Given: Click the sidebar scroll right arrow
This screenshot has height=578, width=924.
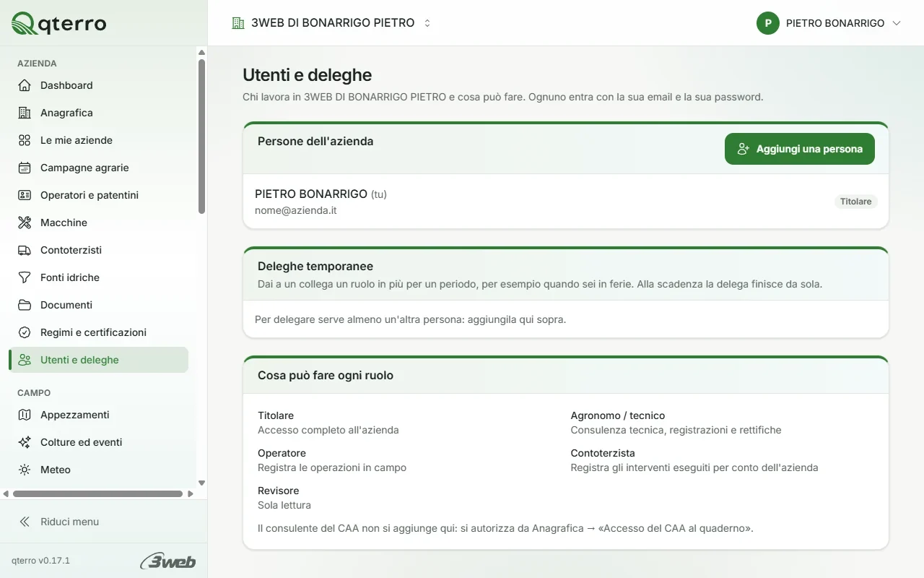Looking at the screenshot, I should click(191, 494).
